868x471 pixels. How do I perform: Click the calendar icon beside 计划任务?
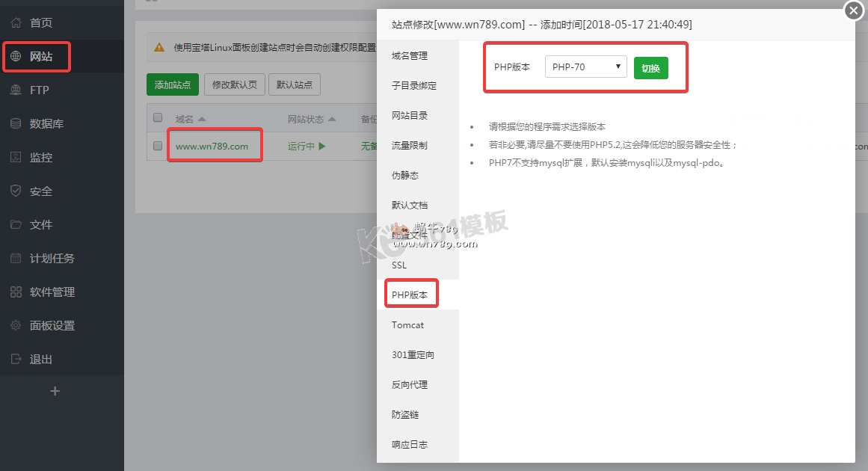click(16, 259)
